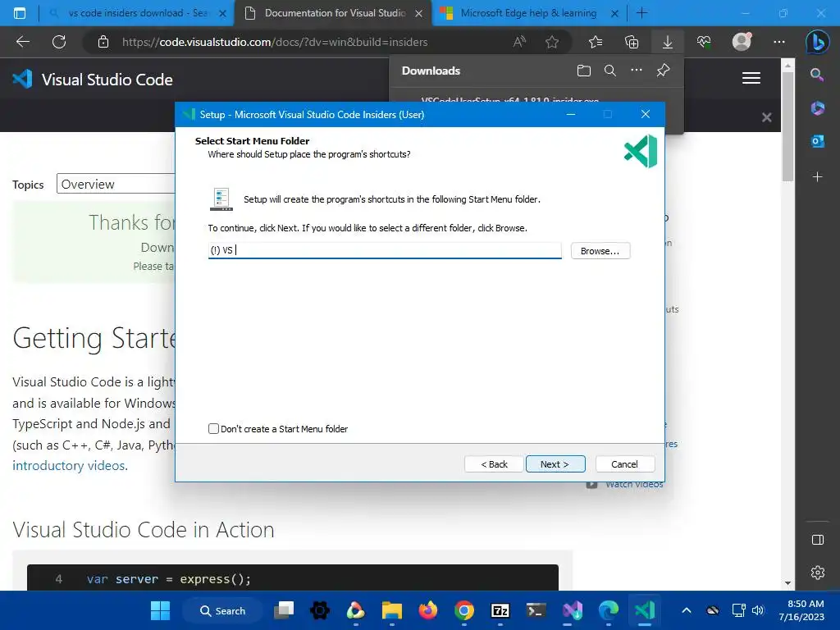The image size is (840, 630).
Task: Dismiss the site banner X
Action: click(x=767, y=117)
